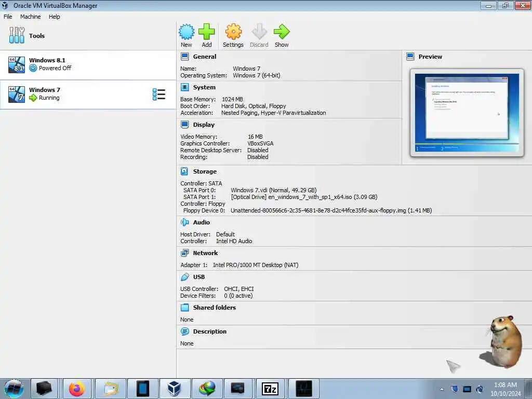Screen dimensions: 532x399
Task: Click the en_windows_7_with_sp1_x64.iso optical drive entry
Action: [x=304, y=197]
